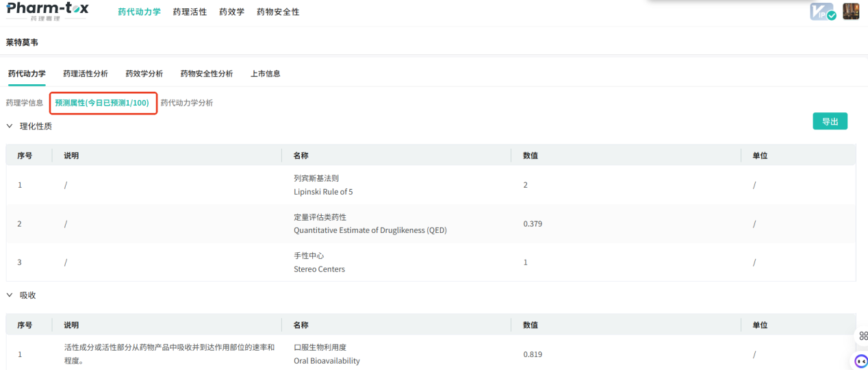Switch to 药理活性分析 tab
Image resolution: width=868 pixels, height=370 pixels.
[86, 74]
